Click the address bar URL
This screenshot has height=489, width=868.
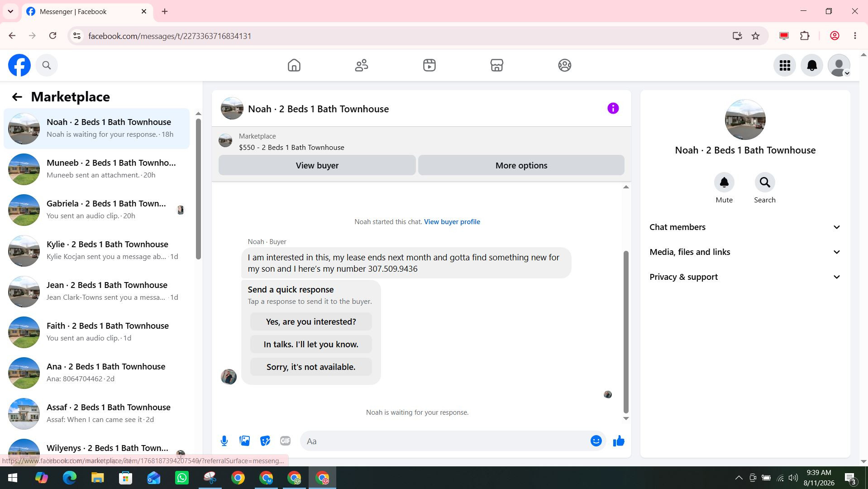(170, 36)
